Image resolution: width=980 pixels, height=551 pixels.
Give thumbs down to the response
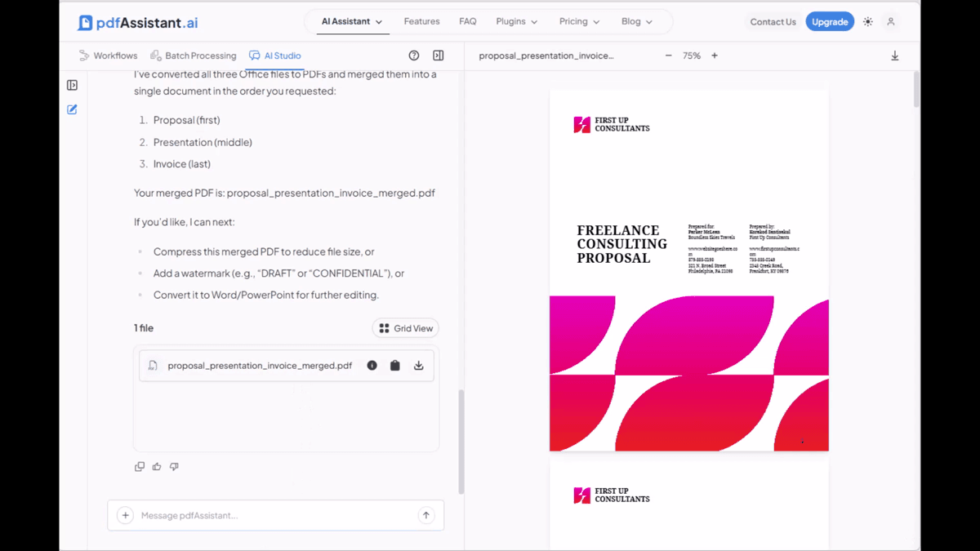pyautogui.click(x=174, y=467)
